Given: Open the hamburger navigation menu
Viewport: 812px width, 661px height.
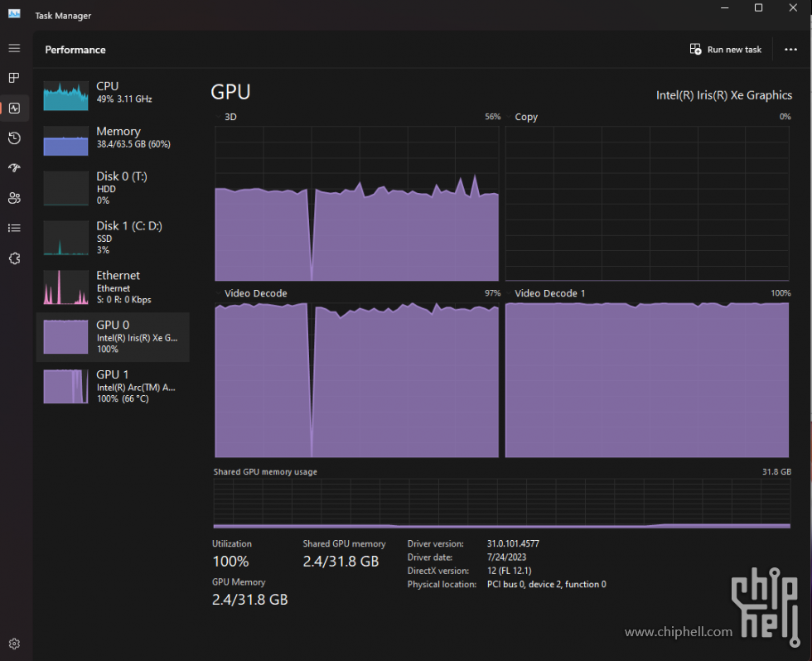Looking at the screenshot, I should pos(15,48).
